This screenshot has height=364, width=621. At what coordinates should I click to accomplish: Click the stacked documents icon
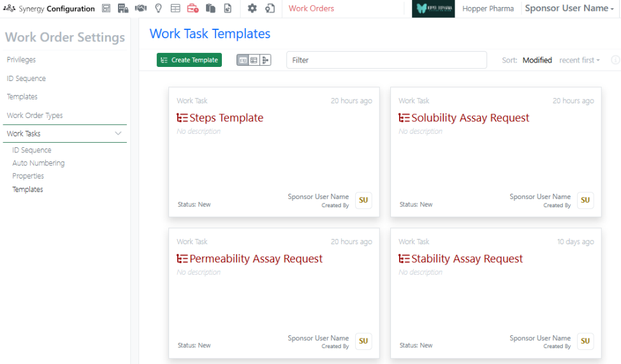click(210, 8)
